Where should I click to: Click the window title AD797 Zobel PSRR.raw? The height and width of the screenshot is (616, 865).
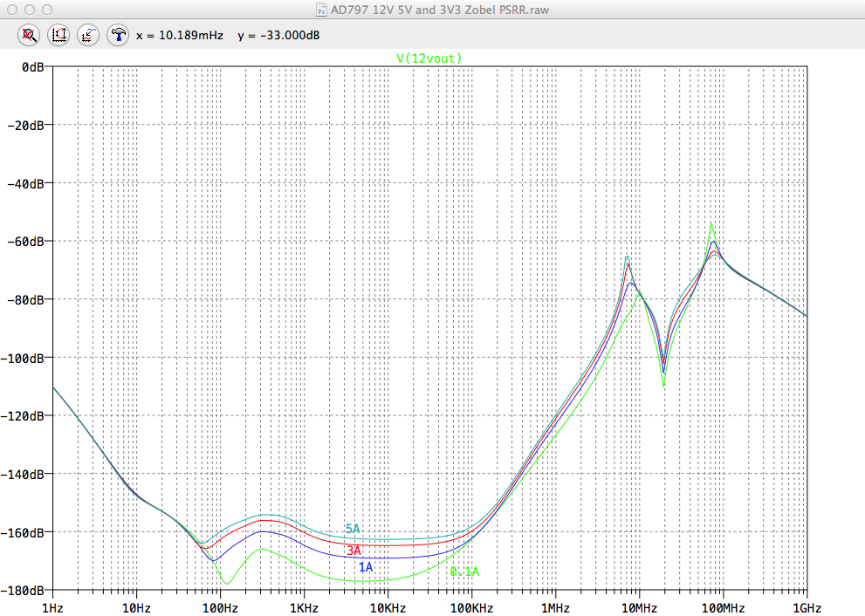pos(440,10)
